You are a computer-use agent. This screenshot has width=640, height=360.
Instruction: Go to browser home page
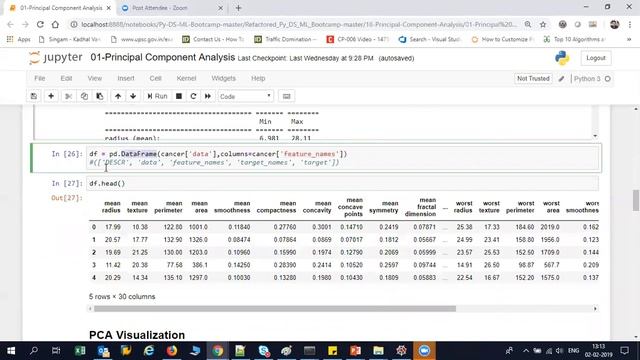pos(55,24)
